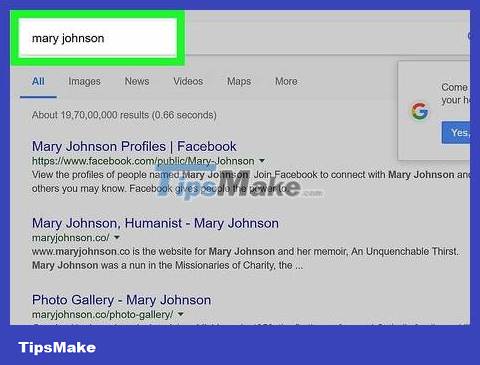Expand dropdown arrow beside photo-gallery URL
Viewport: 480px width, 365px height.
(180, 314)
